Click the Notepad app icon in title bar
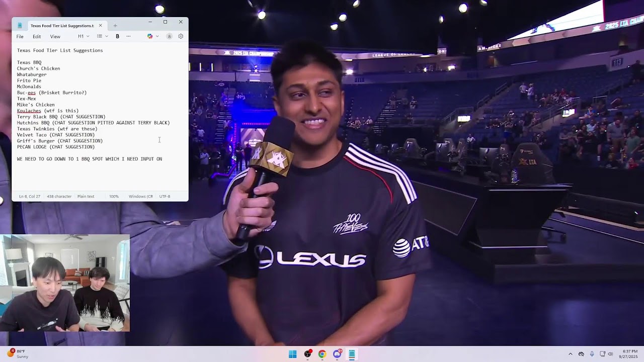 click(x=20, y=25)
